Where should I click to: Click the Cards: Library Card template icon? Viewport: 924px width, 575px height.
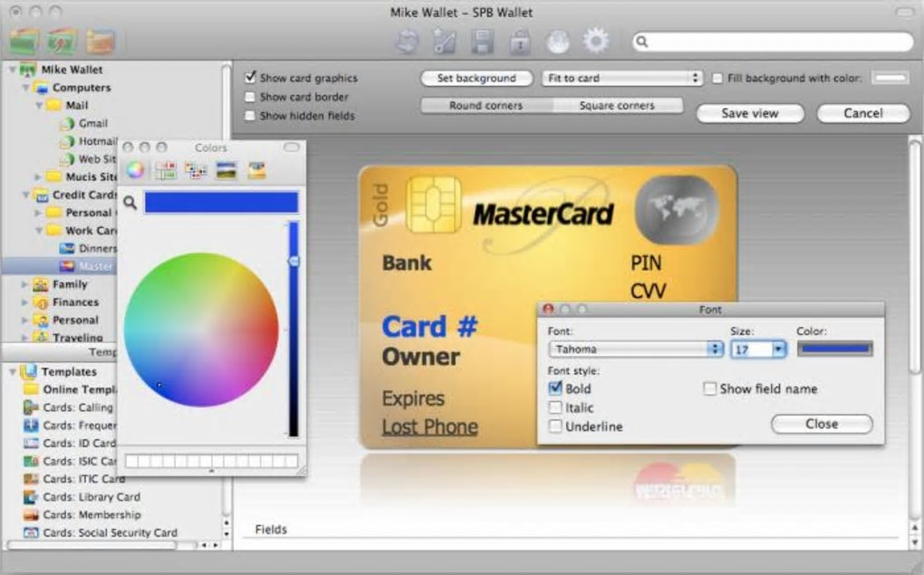pyautogui.click(x=31, y=497)
